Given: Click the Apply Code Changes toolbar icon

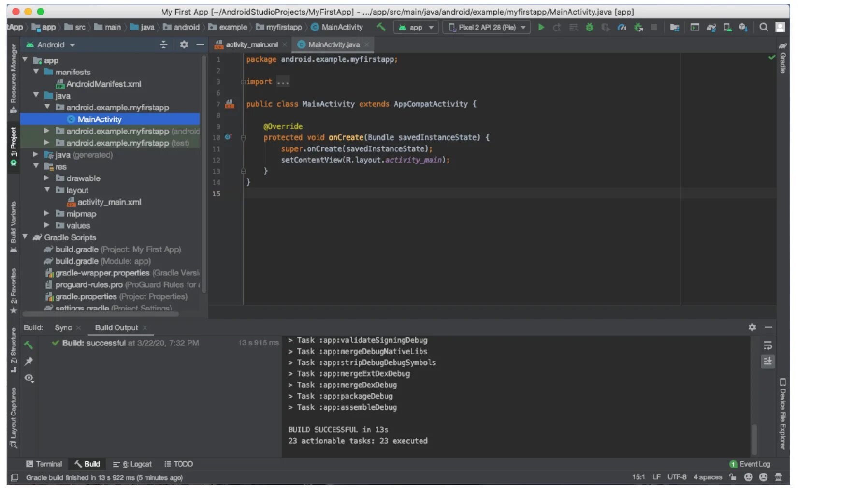Looking at the screenshot, I should (573, 27).
